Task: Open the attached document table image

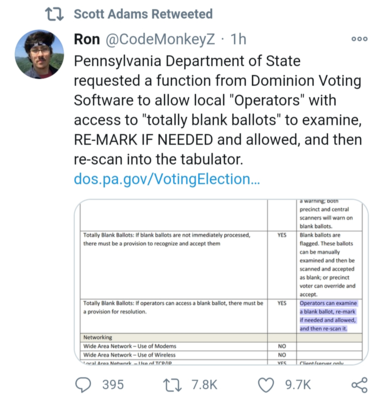Action: (221, 282)
